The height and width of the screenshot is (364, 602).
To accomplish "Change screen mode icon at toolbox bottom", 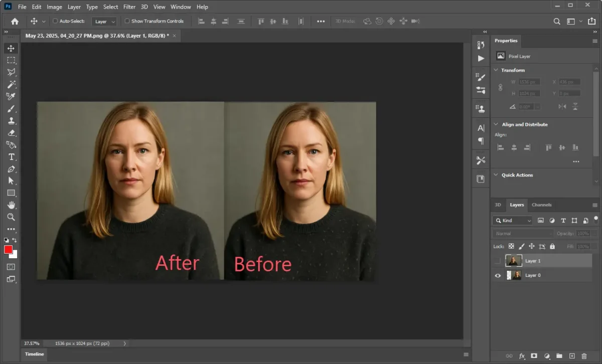I will (11, 279).
